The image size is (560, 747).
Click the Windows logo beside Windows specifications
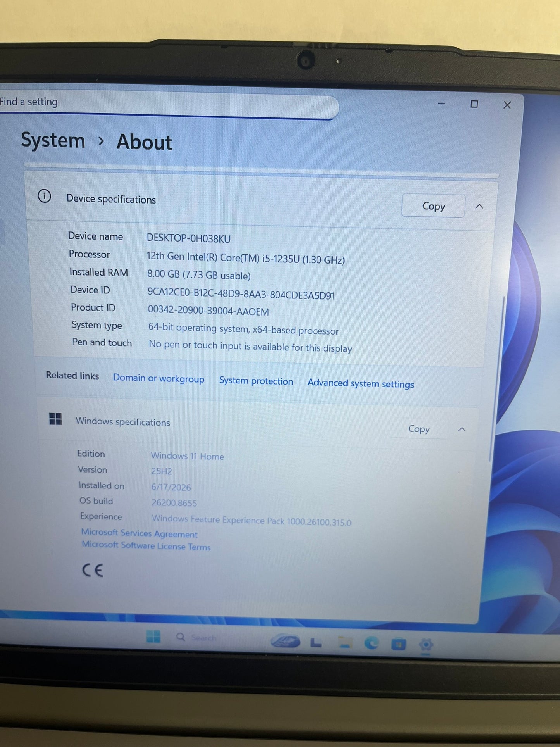(x=55, y=419)
